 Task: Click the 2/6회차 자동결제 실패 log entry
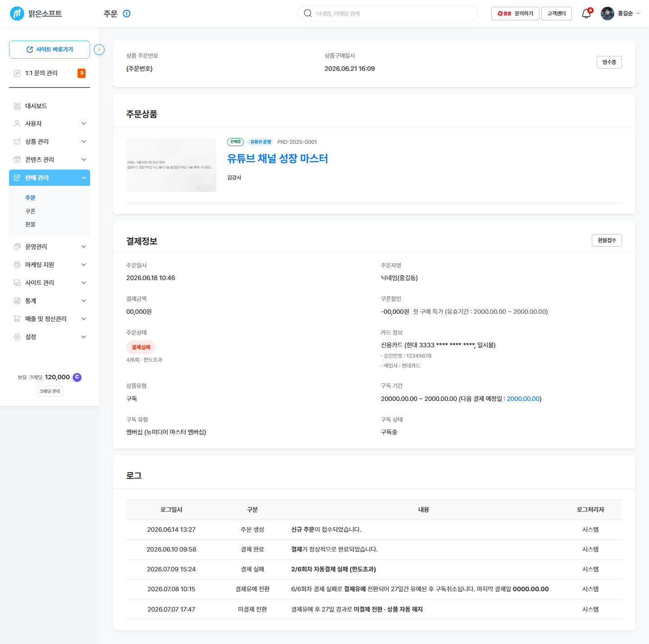(x=334, y=569)
